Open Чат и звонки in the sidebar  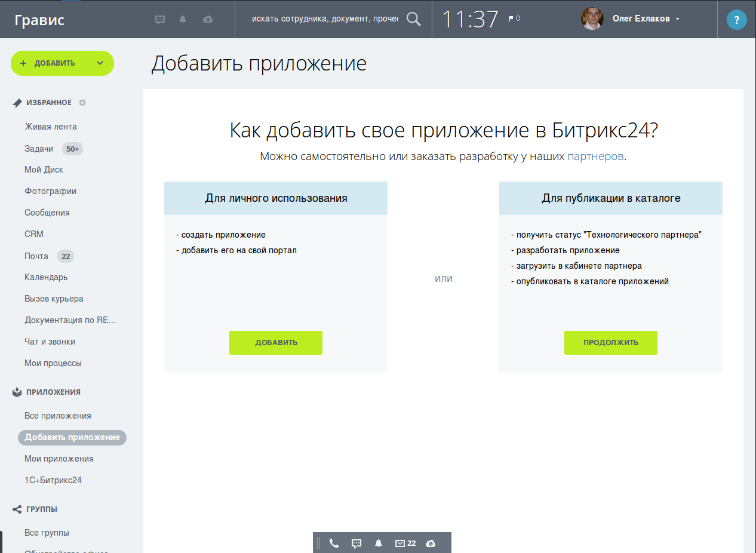pyautogui.click(x=50, y=342)
